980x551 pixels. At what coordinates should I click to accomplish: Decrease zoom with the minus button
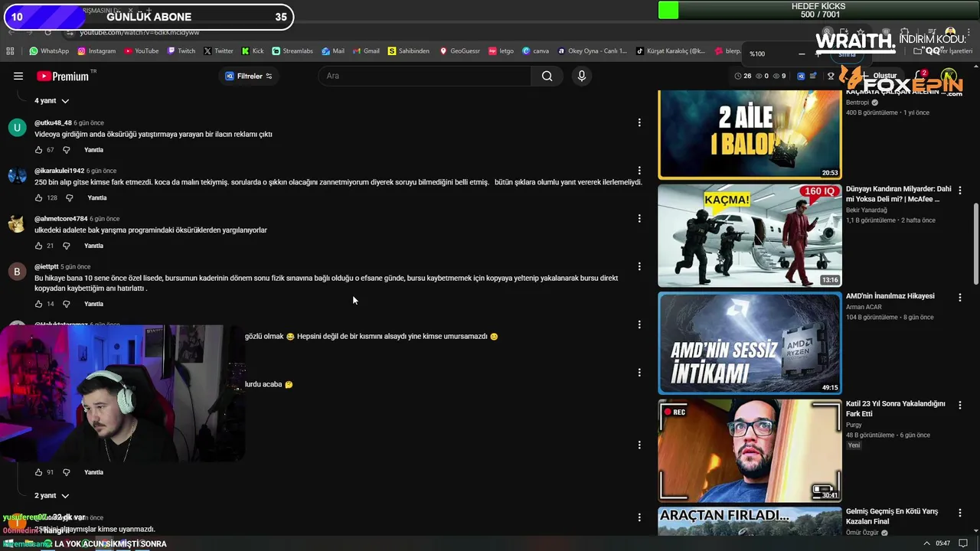[802, 54]
